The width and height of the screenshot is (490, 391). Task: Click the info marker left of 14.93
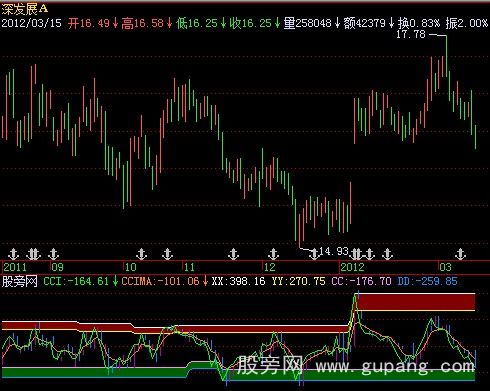[314, 254]
